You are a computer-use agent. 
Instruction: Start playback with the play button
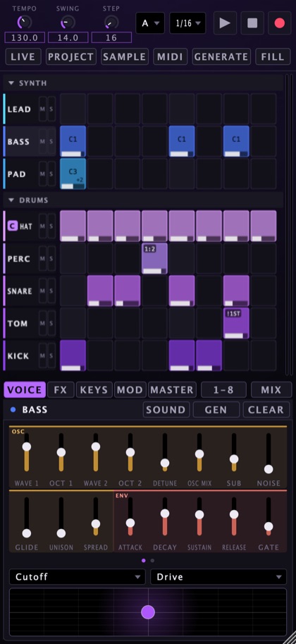point(225,23)
